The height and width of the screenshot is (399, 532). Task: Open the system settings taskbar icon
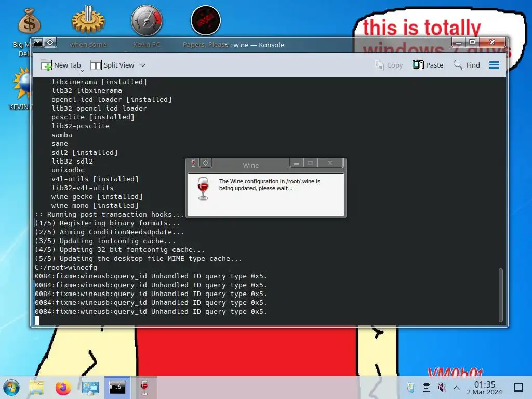[90, 388]
